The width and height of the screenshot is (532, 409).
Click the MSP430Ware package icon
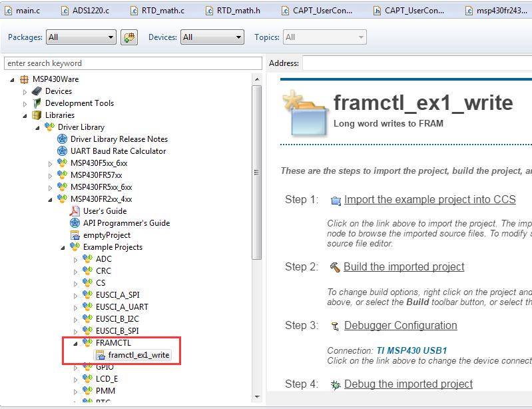25,79
